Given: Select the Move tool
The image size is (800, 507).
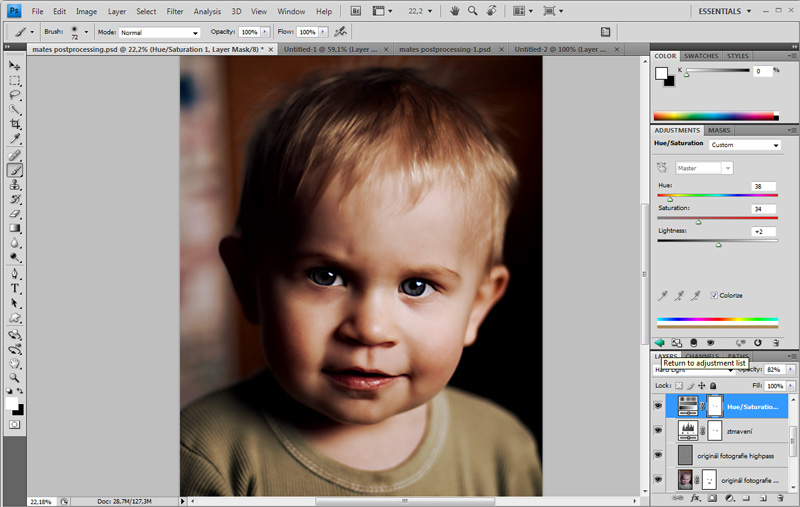Looking at the screenshot, I should click(15, 65).
